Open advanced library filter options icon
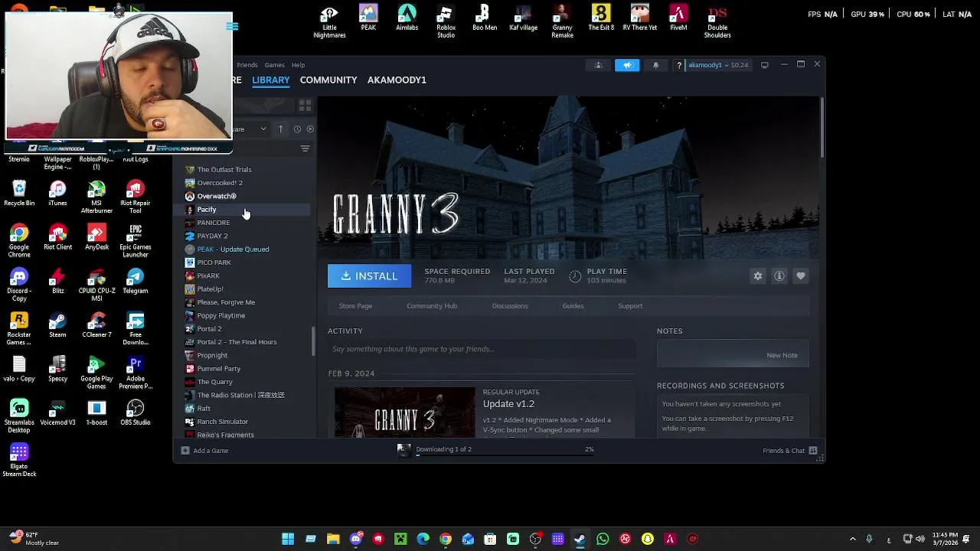Screen dimensions: 980x551 [305, 148]
